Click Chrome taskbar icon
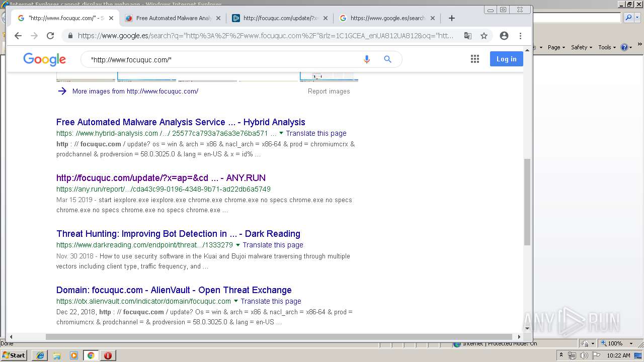 tap(91, 355)
